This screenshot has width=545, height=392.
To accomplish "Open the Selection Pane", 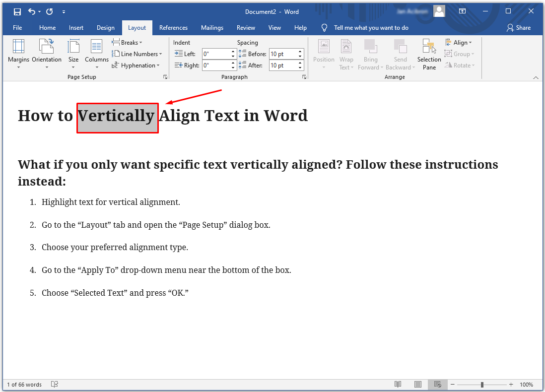I will pyautogui.click(x=429, y=54).
